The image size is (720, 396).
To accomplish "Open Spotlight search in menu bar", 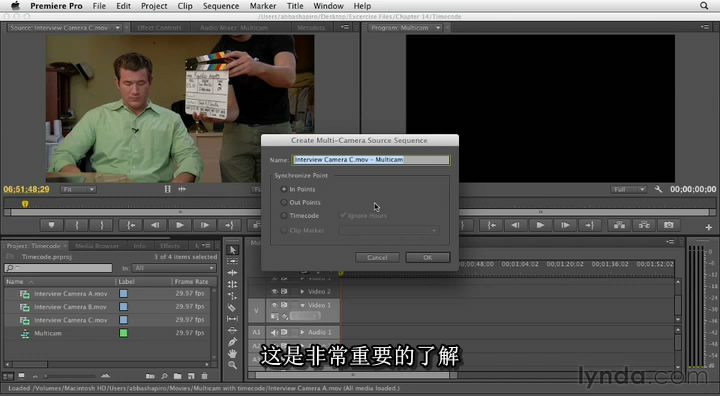I will click(x=704, y=6).
